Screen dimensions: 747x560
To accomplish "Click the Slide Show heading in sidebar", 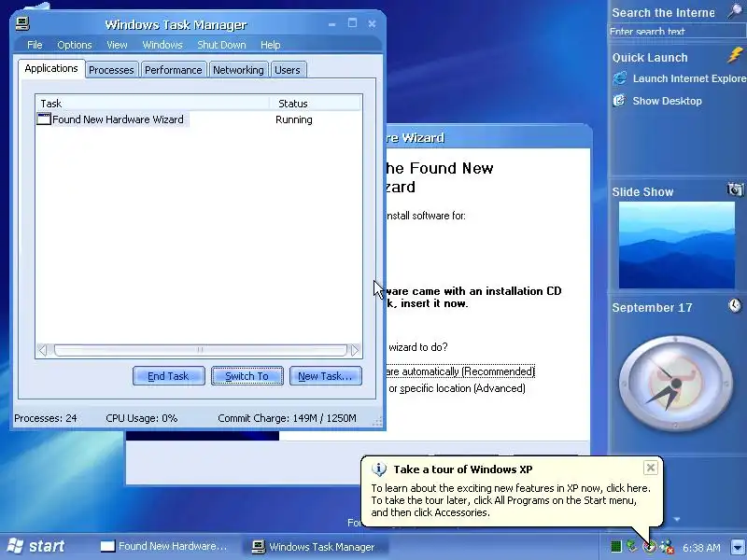I will pos(642,192).
